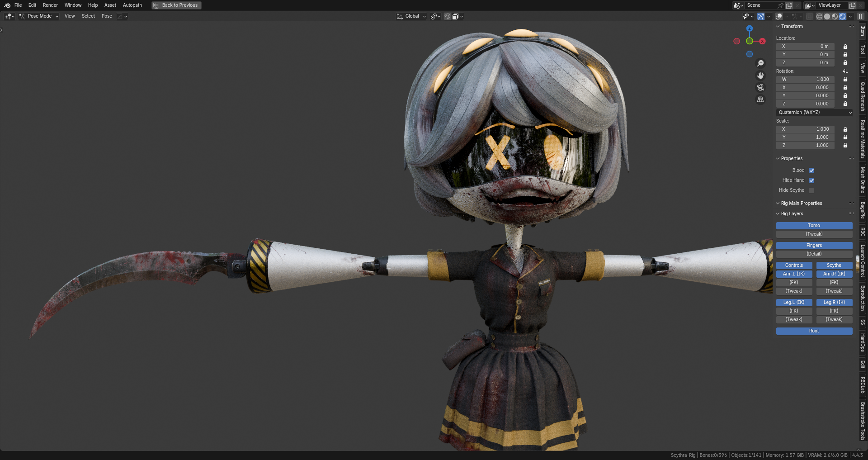Toggle lock on Rotation W
Viewport: 868px width, 460px height.
845,80
